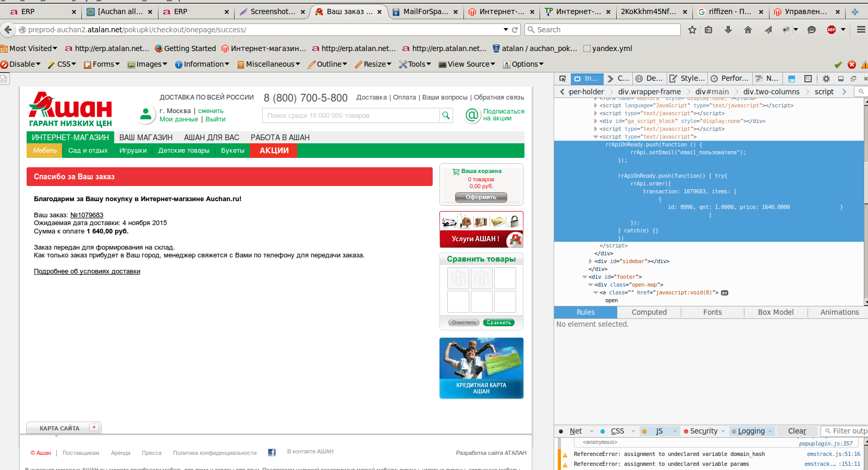Open the responsive design mode icon

808,79
